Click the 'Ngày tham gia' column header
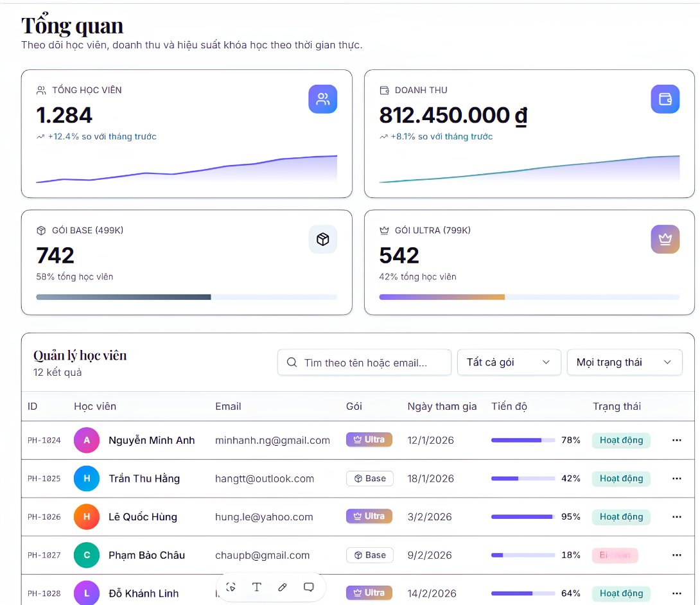Screen dimensions: 700x605 [x=442, y=407]
